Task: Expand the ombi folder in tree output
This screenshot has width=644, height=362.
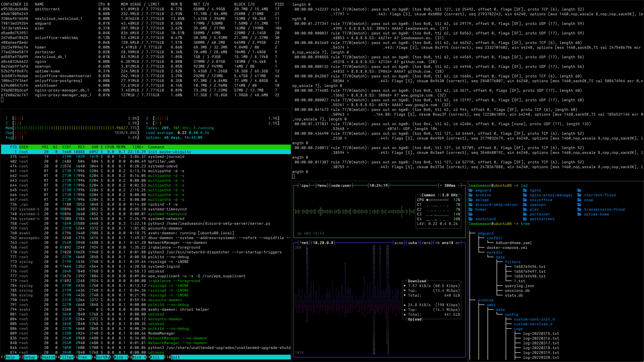Action: click(x=491, y=305)
